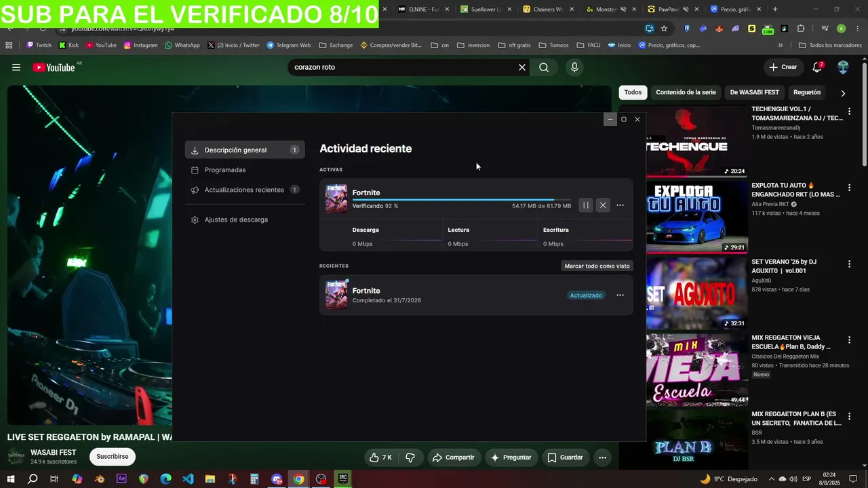Click the Fortnite verification progress bar

pos(462,200)
